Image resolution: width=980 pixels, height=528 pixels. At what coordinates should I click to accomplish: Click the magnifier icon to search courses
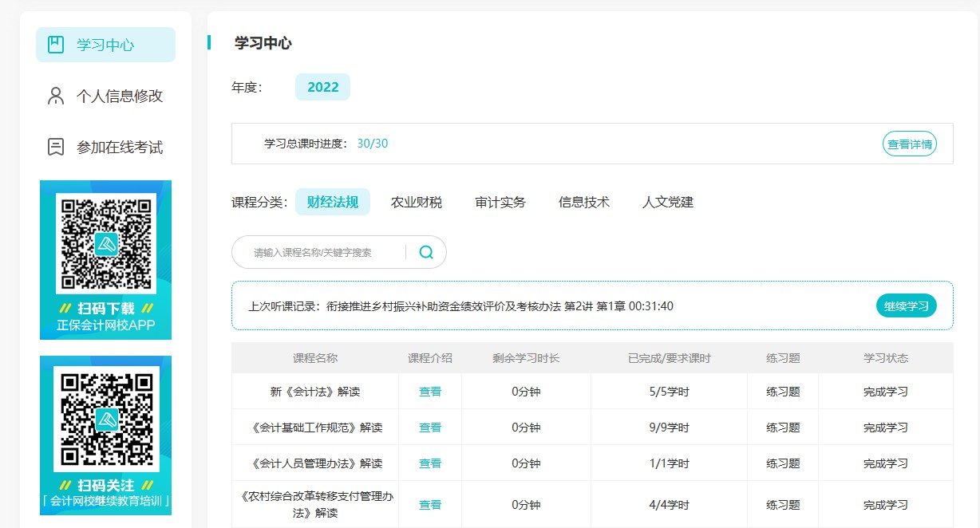[x=425, y=252]
